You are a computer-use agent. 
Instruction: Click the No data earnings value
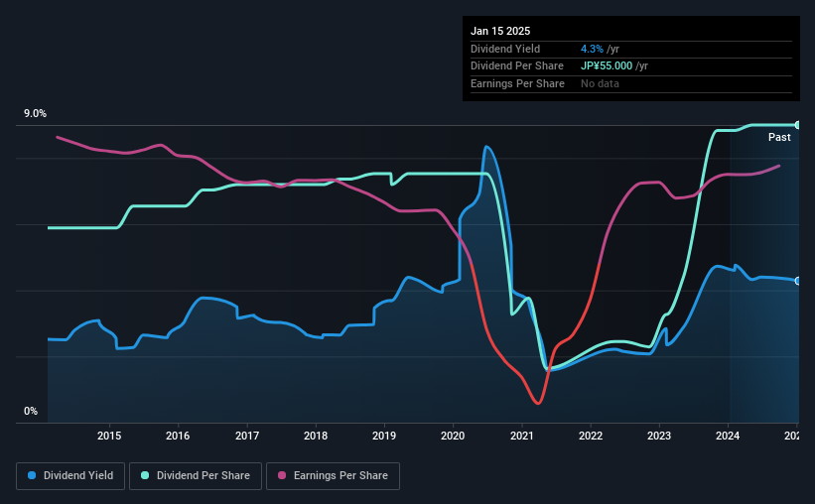pos(600,83)
